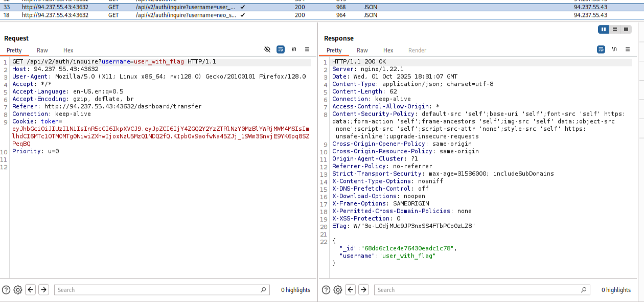Image resolution: width=644 pixels, height=302 pixels.
Task: Toggle hide request details eye icon
Action: point(267,50)
